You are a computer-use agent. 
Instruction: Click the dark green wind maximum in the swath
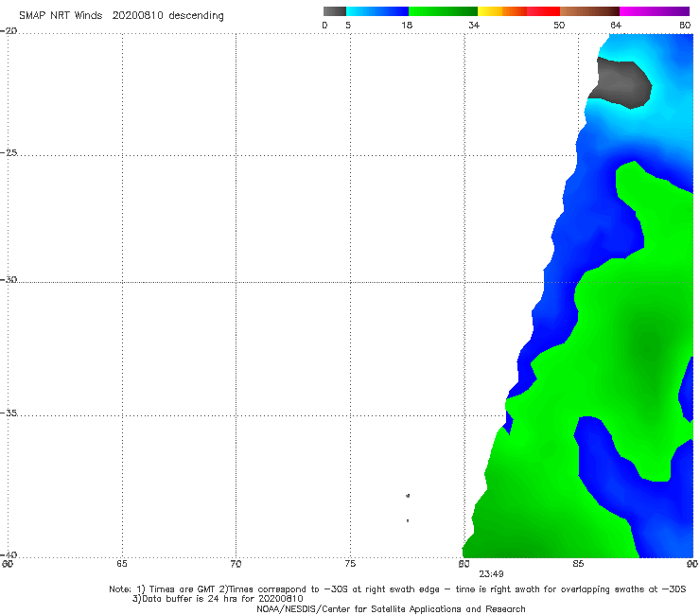[x=650, y=348]
